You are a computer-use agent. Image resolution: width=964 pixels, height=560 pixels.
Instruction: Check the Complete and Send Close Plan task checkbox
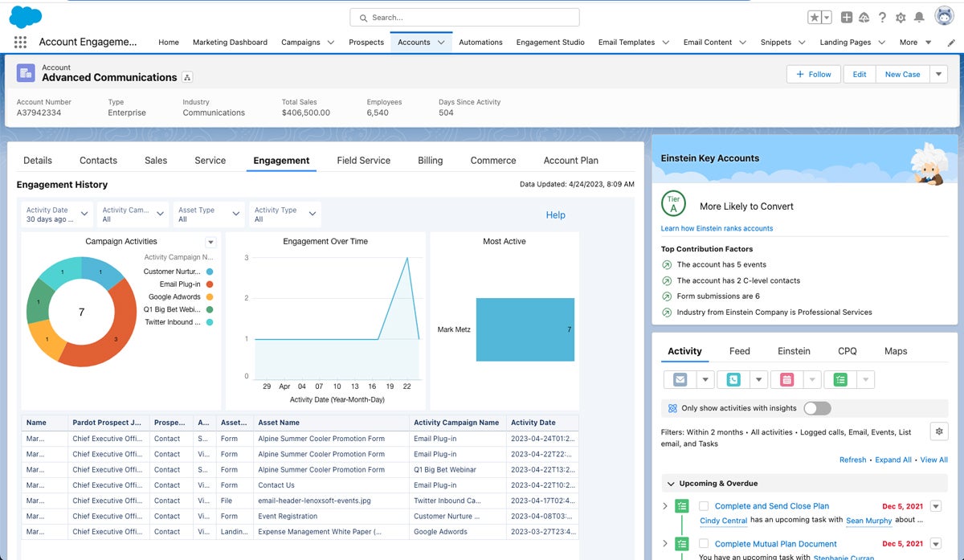[704, 506]
